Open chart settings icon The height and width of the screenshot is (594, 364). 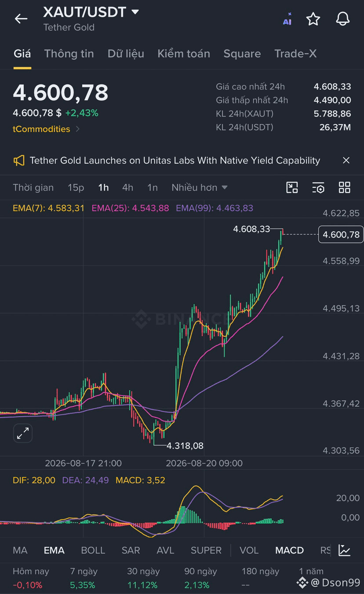318,187
